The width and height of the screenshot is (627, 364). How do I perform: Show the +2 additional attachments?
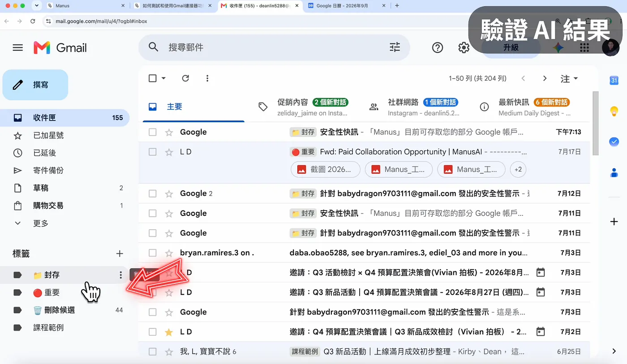pos(518,170)
